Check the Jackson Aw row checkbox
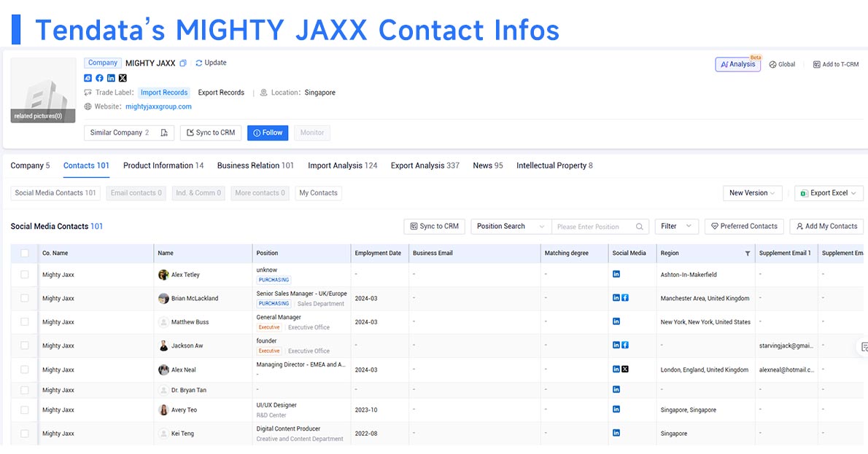 coord(24,345)
